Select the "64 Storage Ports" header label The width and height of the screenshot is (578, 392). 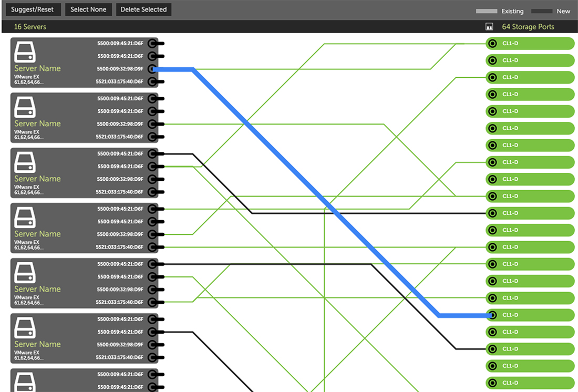tap(528, 27)
